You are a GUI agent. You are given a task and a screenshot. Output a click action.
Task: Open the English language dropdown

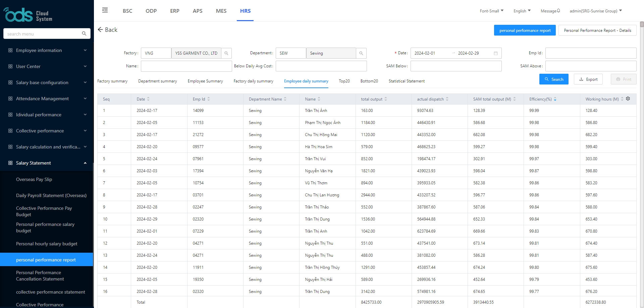coord(522,11)
